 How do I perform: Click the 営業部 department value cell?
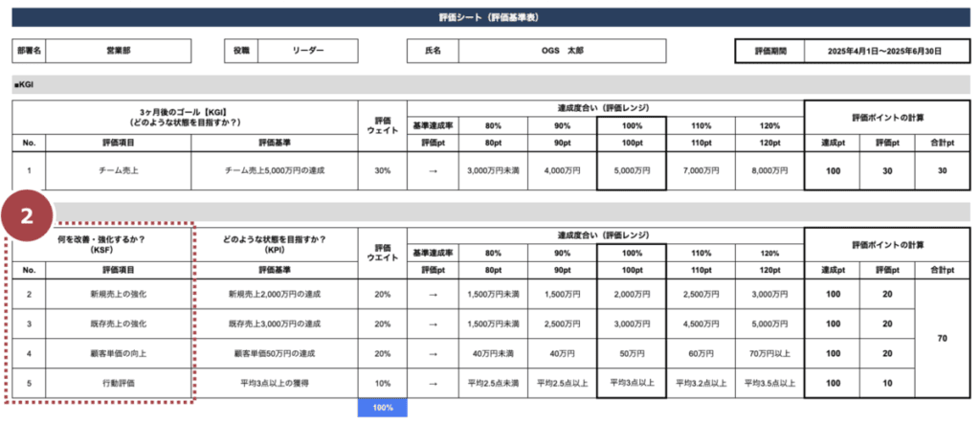click(117, 50)
